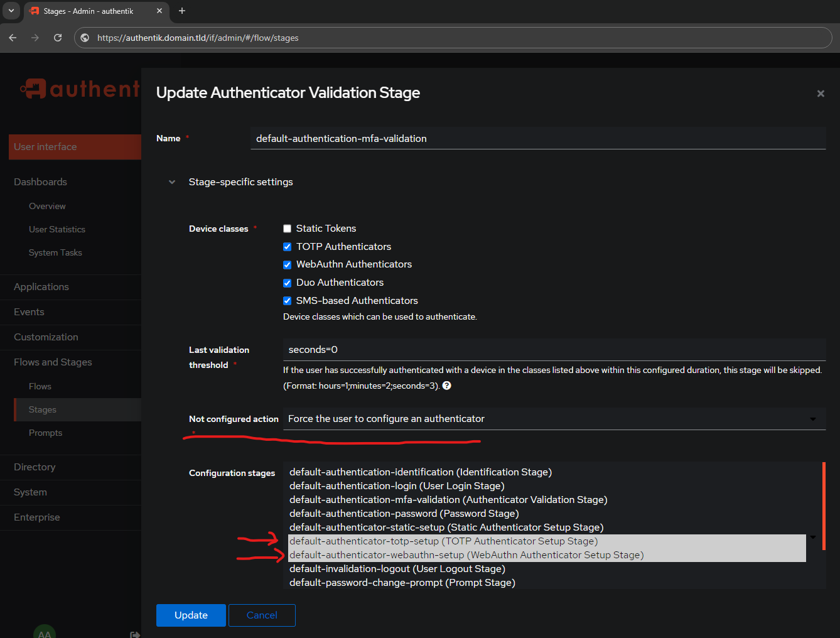Open System Tasks page
This screenshot has width=840, height=638.
[55, 252]
